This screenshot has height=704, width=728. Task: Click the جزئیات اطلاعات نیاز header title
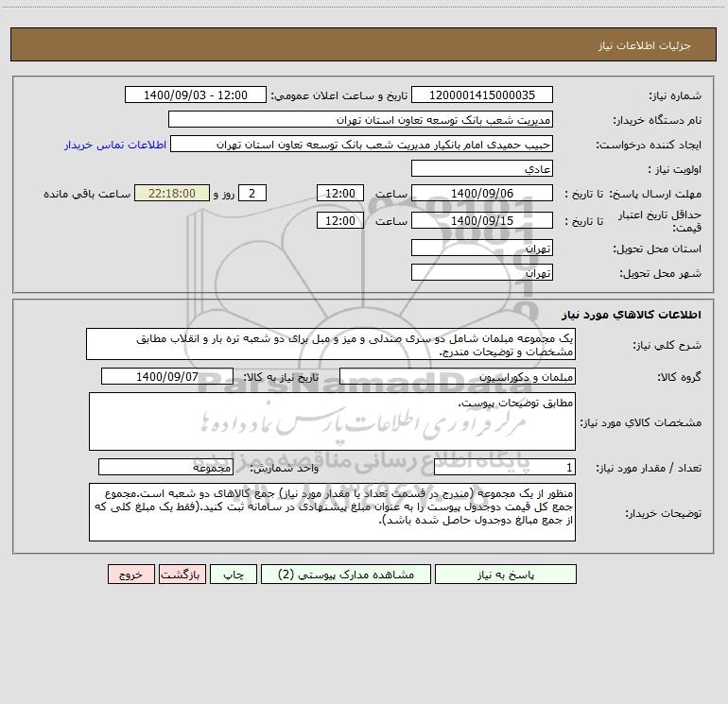coord(645,45)
